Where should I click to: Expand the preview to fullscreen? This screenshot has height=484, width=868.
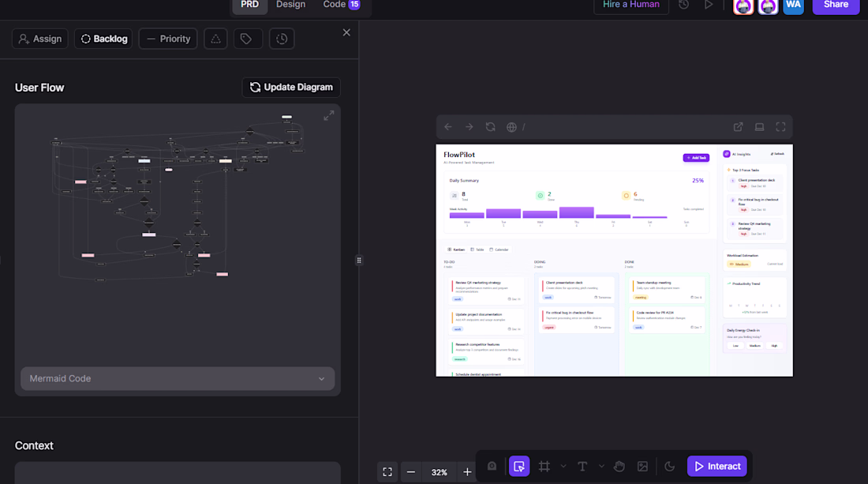(x=780, y=127)
